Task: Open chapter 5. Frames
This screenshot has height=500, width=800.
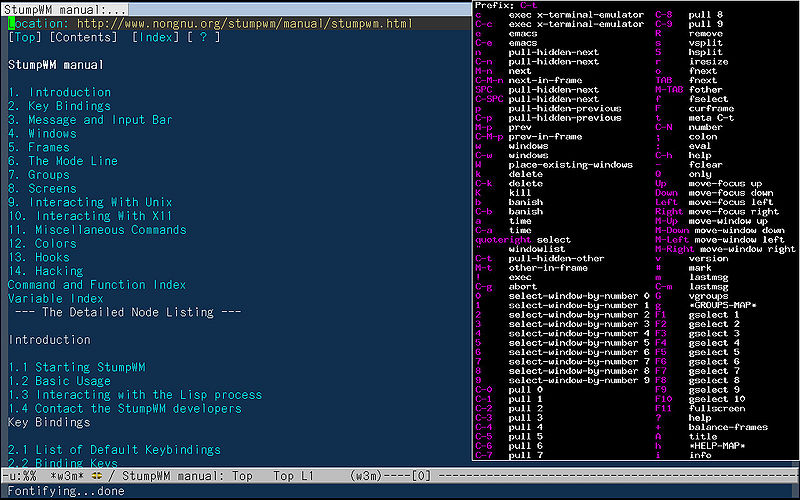Action: tap(39, 147)
